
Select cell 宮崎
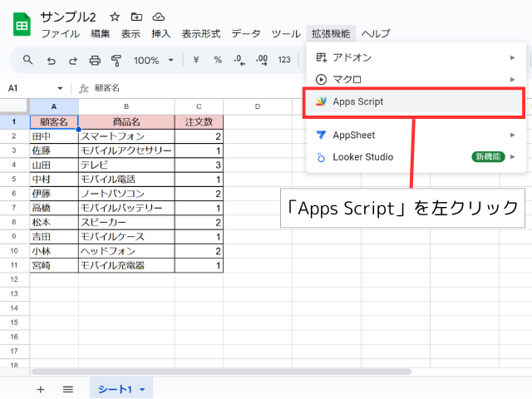54,265
